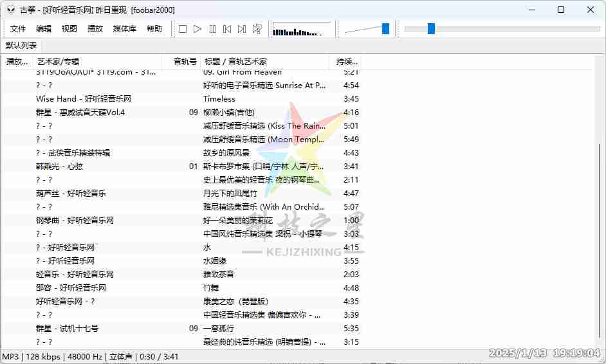Click the playback seek bar
The width and height of the screenshot is (606, 364).
tap(502, 29)
